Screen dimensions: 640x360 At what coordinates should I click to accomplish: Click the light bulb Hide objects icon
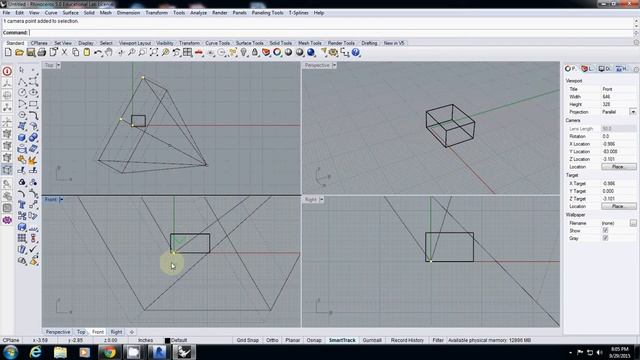(x=244, y=52)
